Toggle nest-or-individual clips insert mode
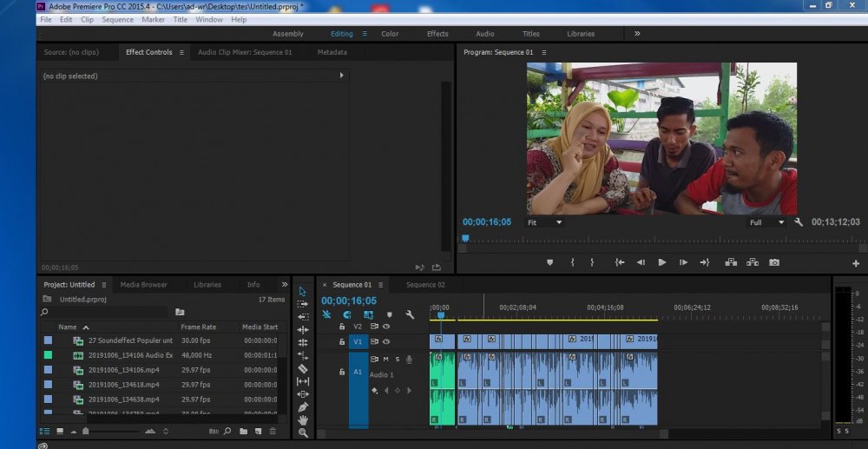The image size is (868, 449). 326,314
